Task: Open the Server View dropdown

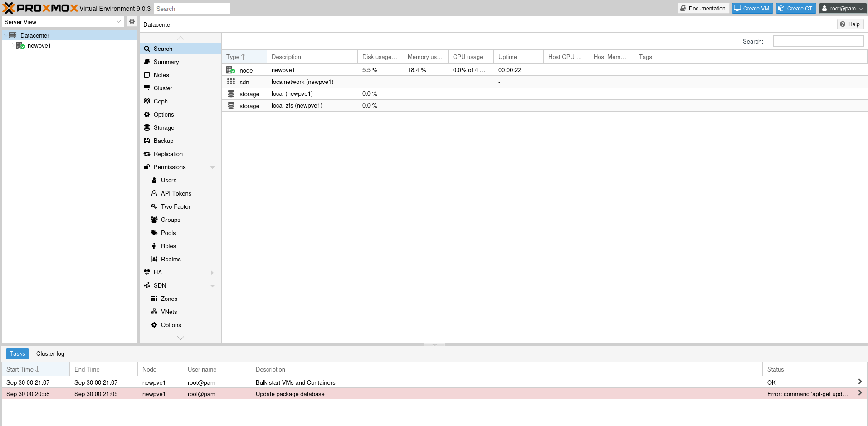Action: [x=63, y=22]
